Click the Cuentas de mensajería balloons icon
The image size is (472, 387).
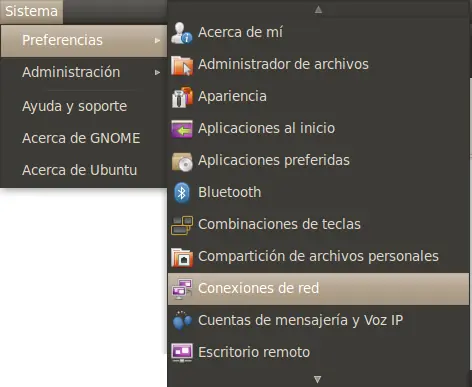click(x=182, y=321)
